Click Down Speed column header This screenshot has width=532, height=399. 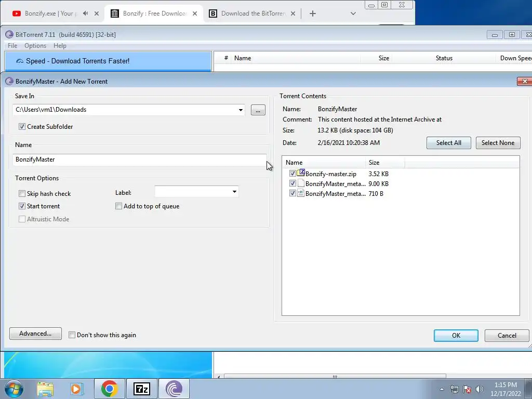point(515,58)
